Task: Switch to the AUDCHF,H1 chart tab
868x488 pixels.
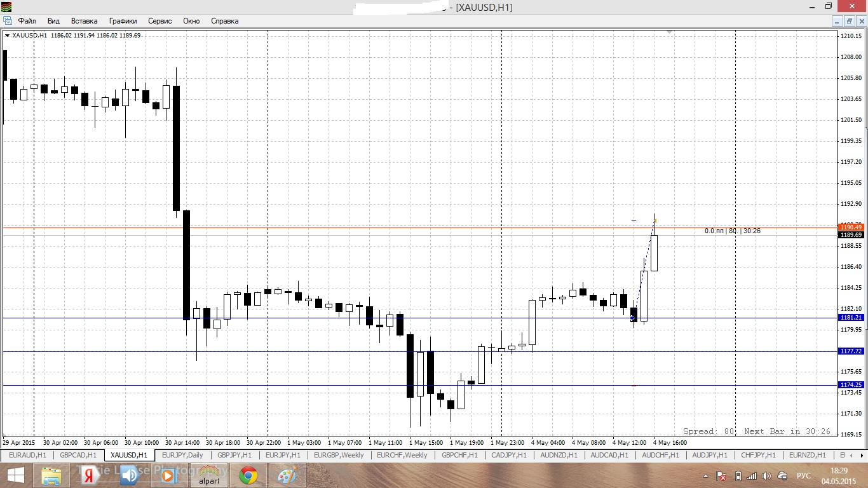Action: pos(660,456)
